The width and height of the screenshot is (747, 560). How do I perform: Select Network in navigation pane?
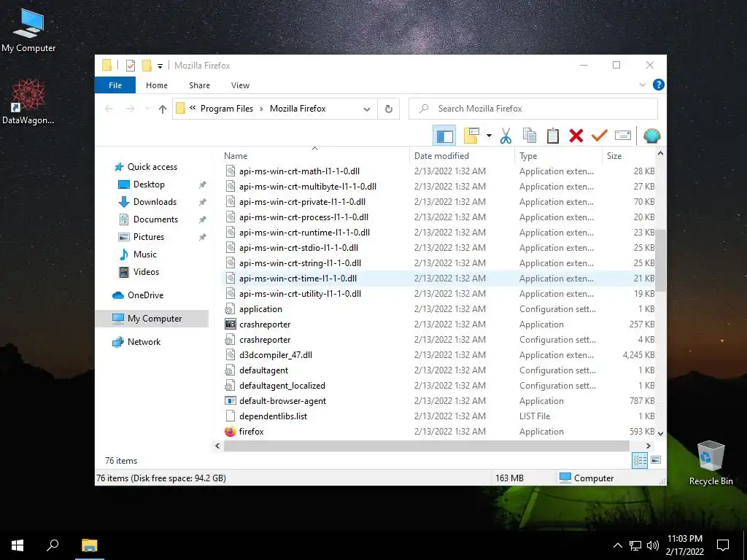click(x=144, y=342)
